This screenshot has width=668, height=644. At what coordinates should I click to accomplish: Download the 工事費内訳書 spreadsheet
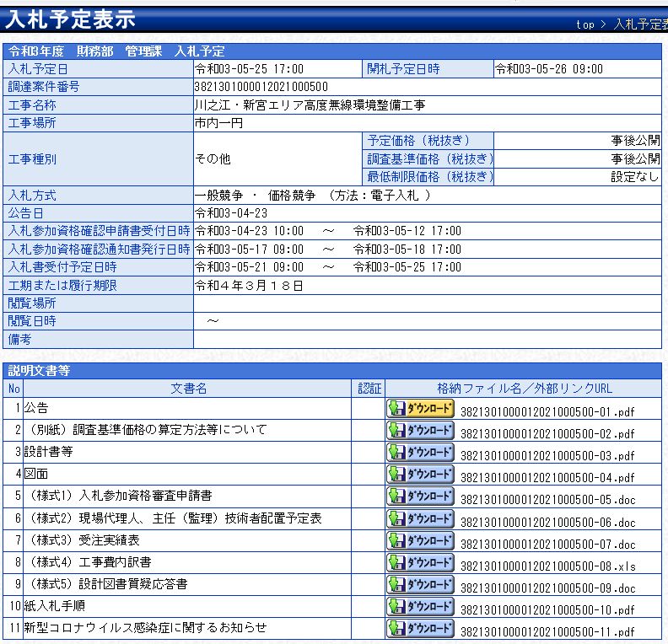[420, 562]
